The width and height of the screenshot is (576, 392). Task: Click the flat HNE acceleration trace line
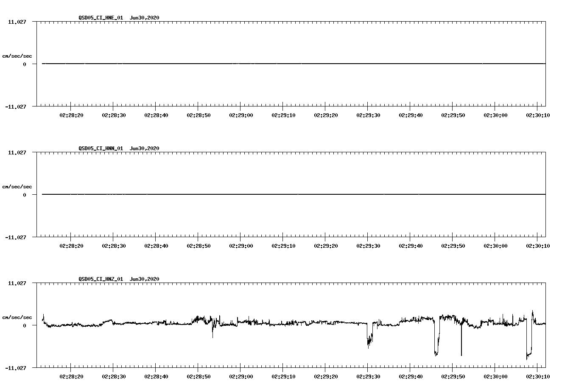(x=294, y=64)
